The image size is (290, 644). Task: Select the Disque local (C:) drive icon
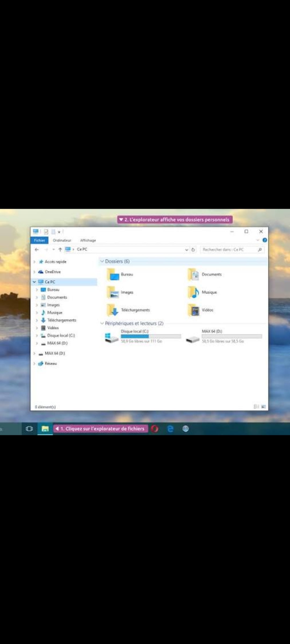click(x=111, y=338)
